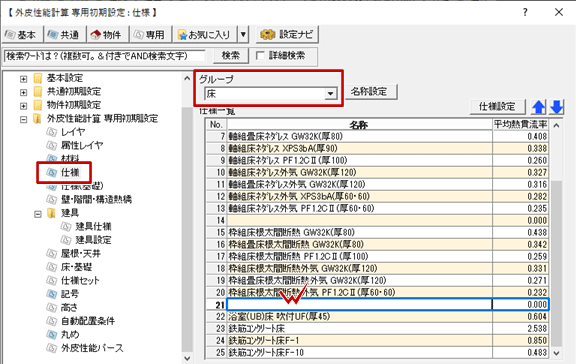576x364 pixels.
Task: Switch to the 共通 tab
Action: 64,35
